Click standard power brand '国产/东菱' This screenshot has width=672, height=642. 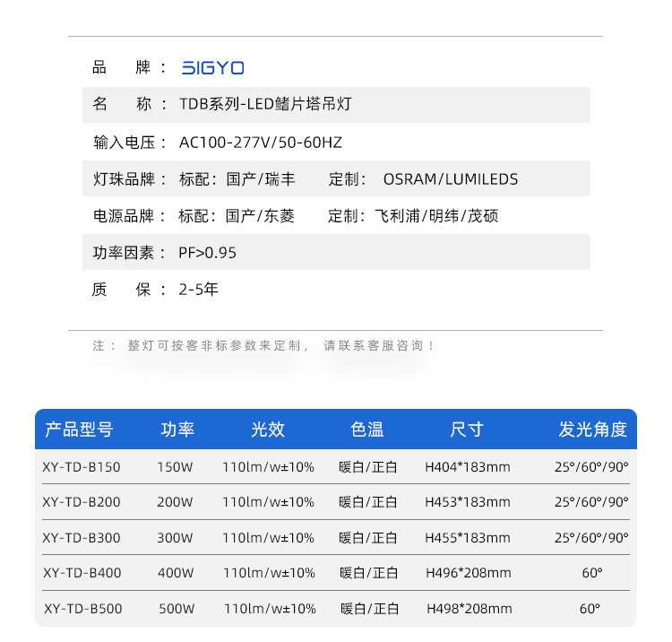(x=260, y=216)
